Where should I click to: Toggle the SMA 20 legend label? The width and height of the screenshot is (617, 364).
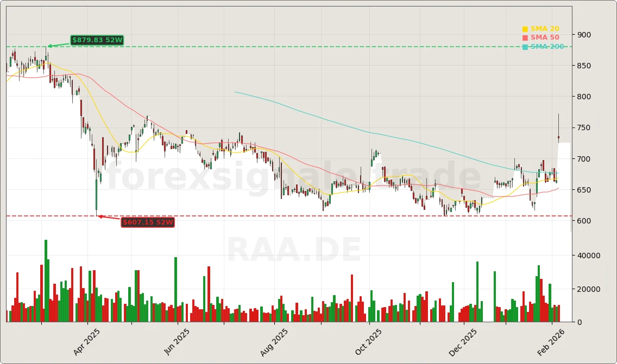coord(545,29)
